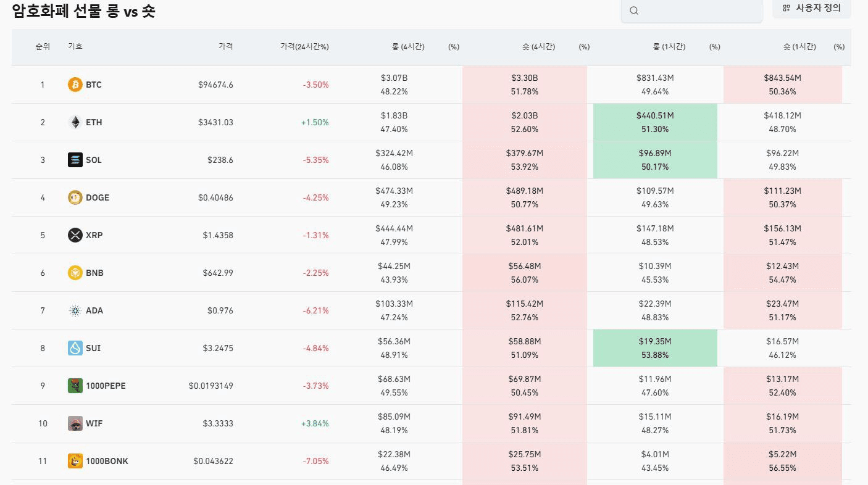Click the 1000PEPE frog icon
Viewport: 868px width, 485px height.
pyautogui.click(x=75, y=386)
